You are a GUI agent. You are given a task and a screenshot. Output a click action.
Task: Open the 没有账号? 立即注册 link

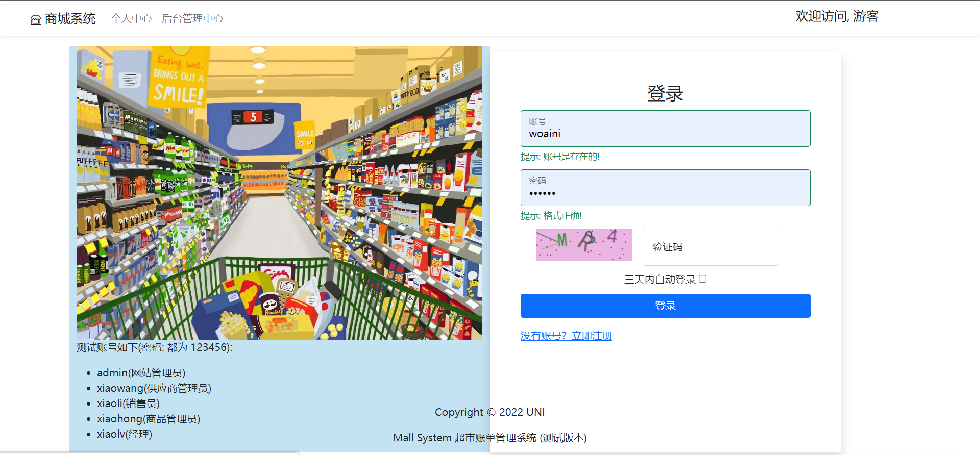click(567, 336)
